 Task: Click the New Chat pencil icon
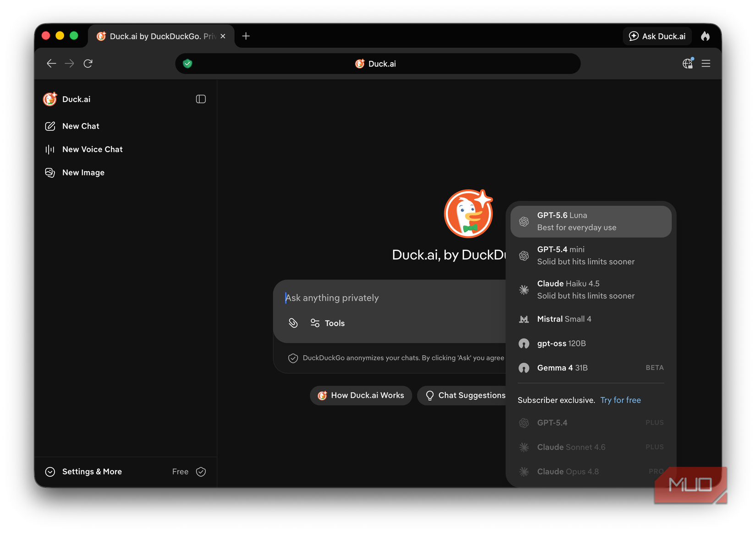(x=50, y=126)
